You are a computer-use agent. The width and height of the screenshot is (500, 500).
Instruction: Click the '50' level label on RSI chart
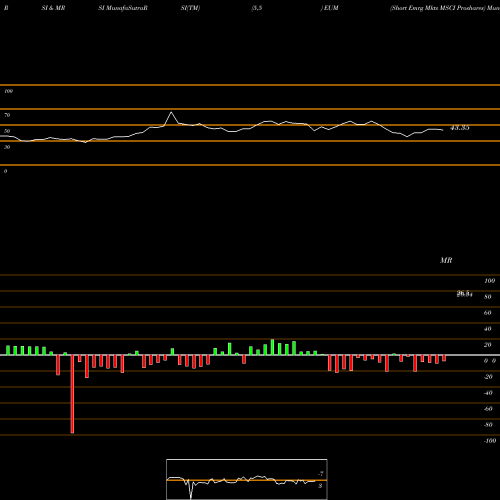pyautogui.click(x=7, y=131)
